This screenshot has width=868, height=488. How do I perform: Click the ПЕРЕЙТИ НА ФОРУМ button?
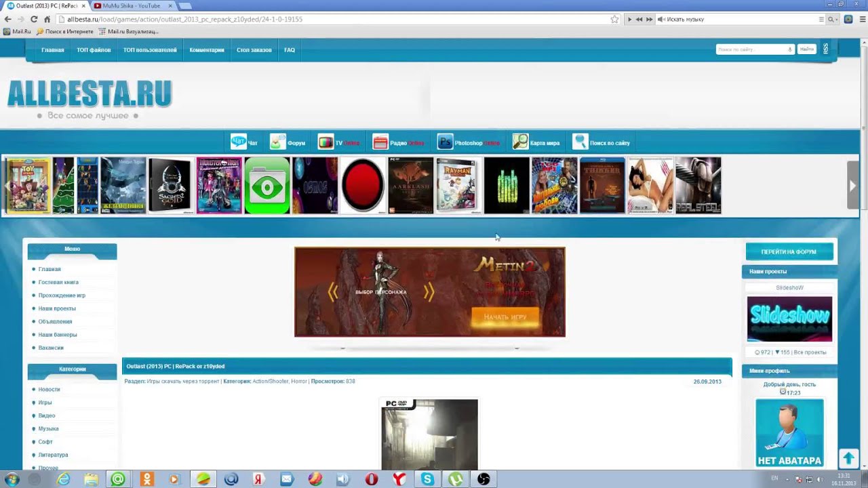[789, 251]
